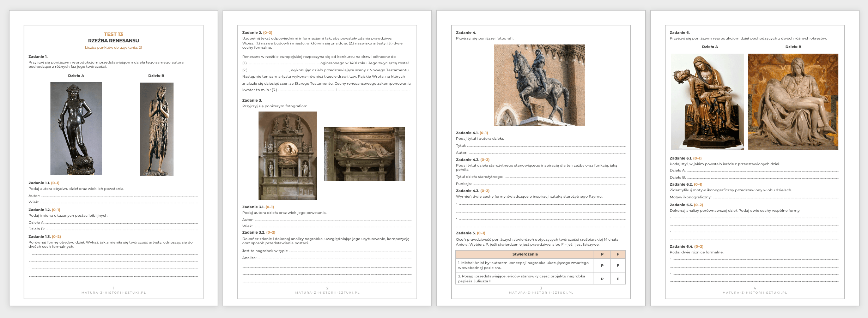
Task: Click 'Przyjrzyj się poniższej fotografii.' instruction text
Action: pos(485,38)
